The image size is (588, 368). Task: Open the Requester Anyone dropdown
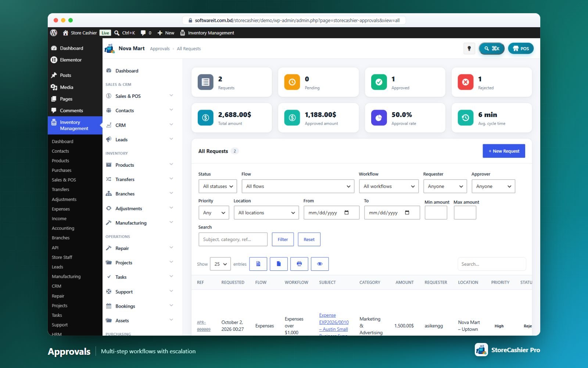(x=445, y=186)
